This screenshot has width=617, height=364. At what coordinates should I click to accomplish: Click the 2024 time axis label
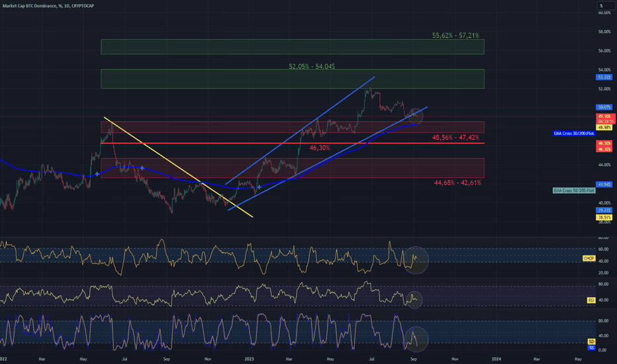[497, 359]
